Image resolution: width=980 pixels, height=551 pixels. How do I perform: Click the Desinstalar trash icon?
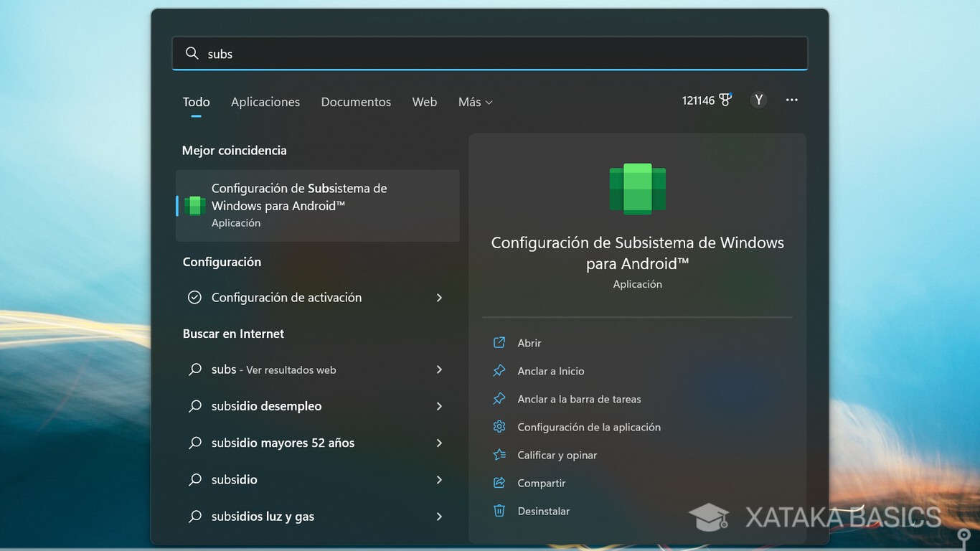[x=499, y=511]
